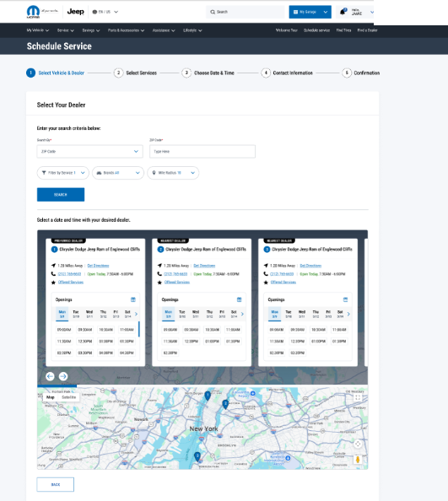
Task: Switch map to Map view
Action: (51, 397)
